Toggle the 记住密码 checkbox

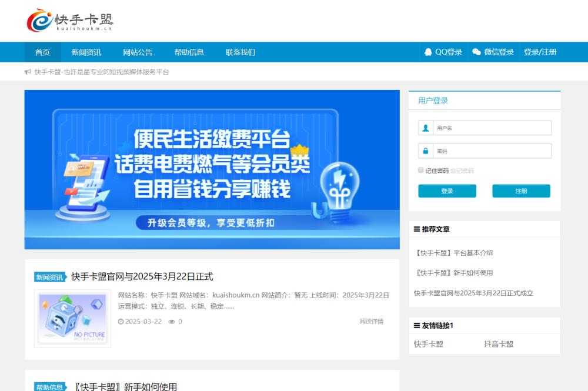421,170
